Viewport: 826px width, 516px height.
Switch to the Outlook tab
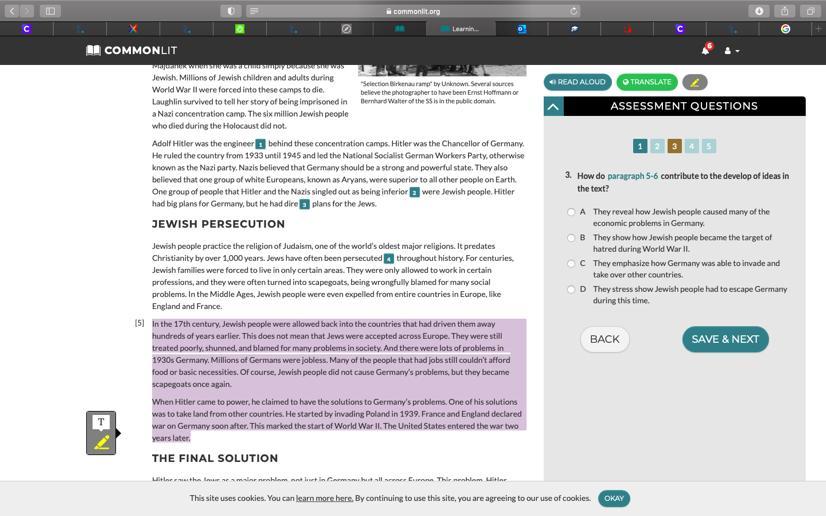[x=522, y=29]
